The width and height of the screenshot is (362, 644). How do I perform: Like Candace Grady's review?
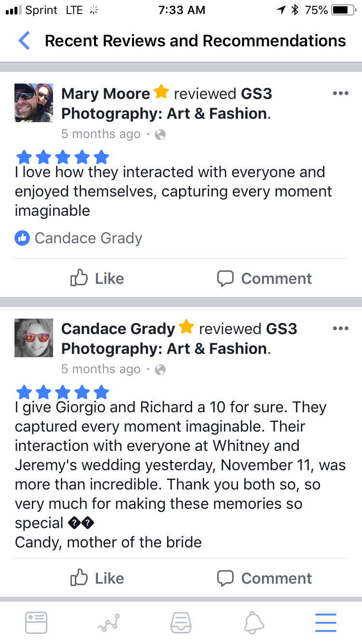97,578
